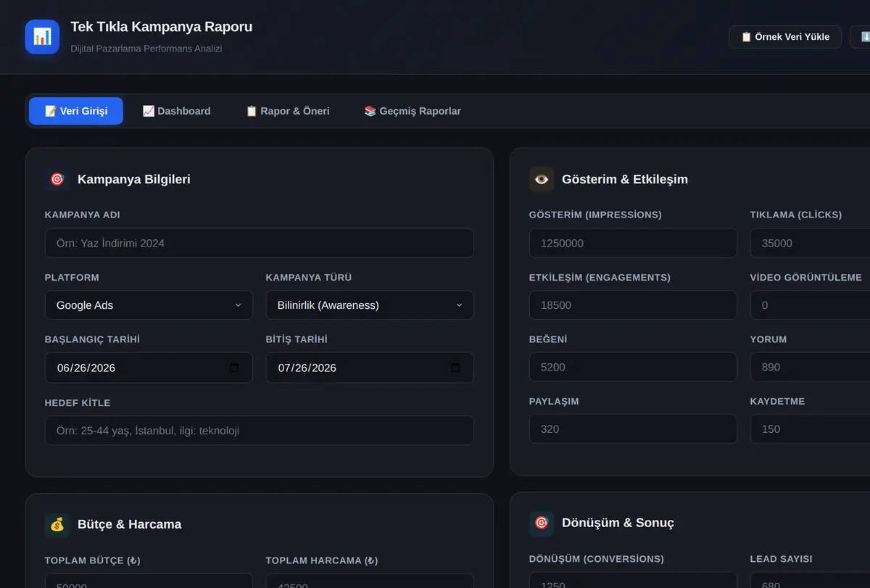Click the Toplam Bütçe (₺) label
The height and width of the screenshot is (588, 870).
point(93,560)
